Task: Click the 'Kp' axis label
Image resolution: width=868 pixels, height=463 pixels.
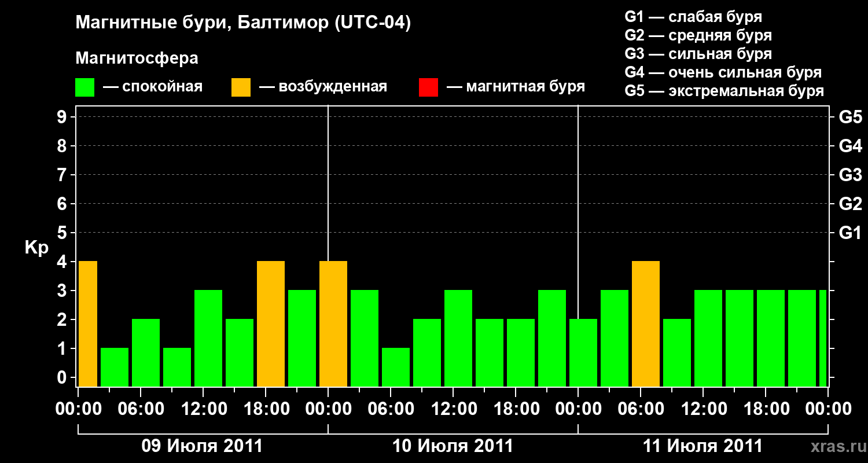Action: [x=36, y=248]
